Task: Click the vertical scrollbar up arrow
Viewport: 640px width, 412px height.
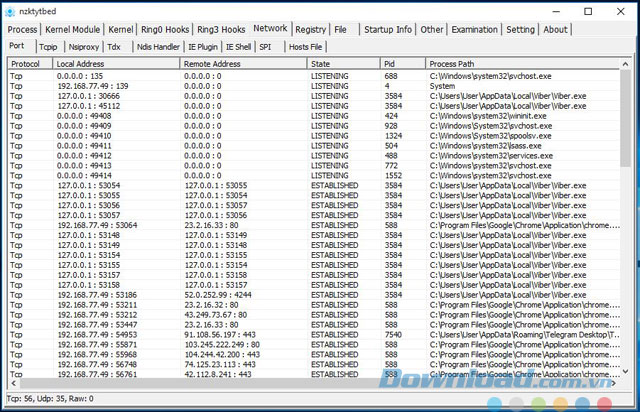Action: pos(626,63)
